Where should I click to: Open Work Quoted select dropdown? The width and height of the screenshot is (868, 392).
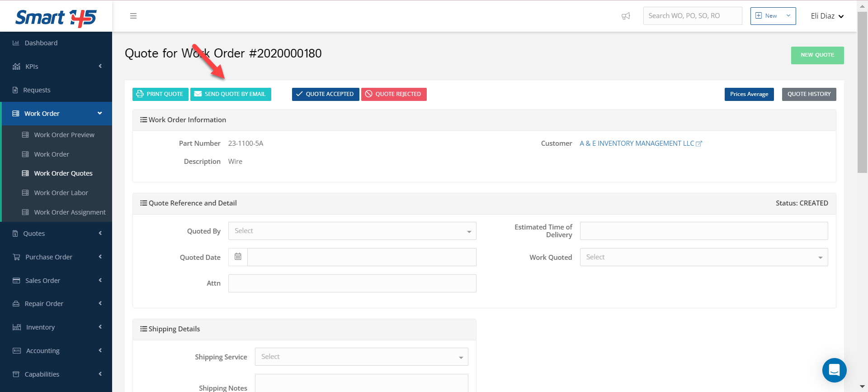[x=704, y=257]
